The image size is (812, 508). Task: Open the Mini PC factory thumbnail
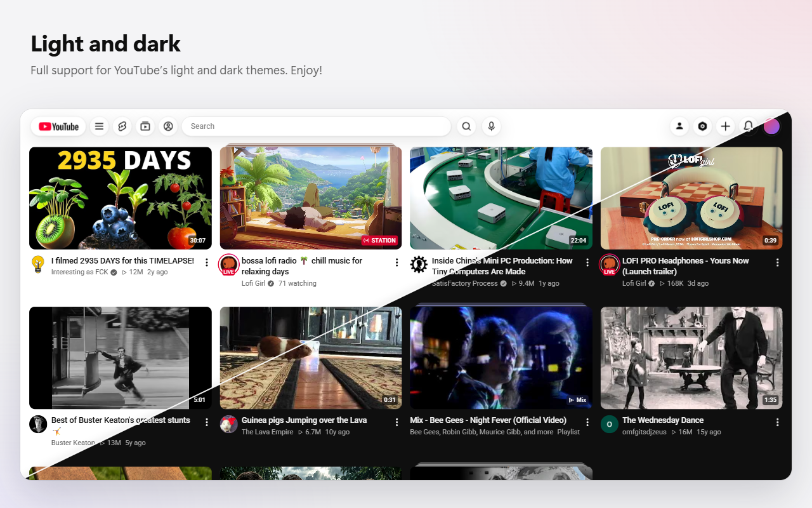pyautogui.click(x=501, y=198)
